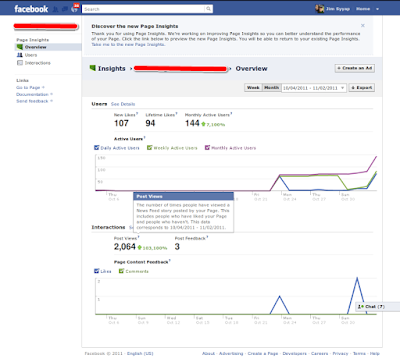Open notifications globe icon
The height and width of the screenshot is (362, 400).
75,9
